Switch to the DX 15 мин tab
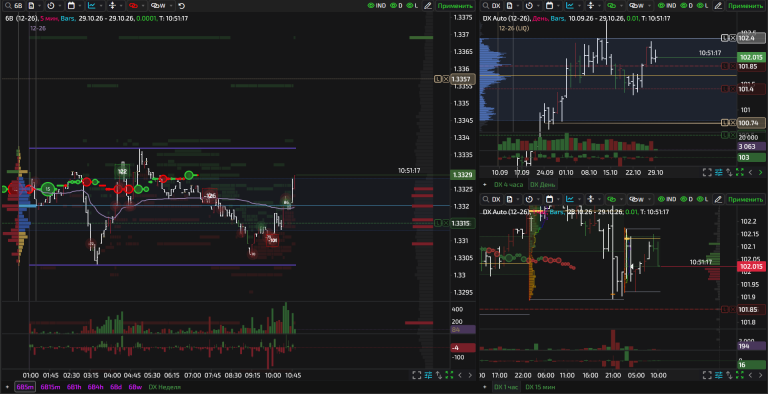Screen dimensions: 768x394 click(x=540, y=387)
